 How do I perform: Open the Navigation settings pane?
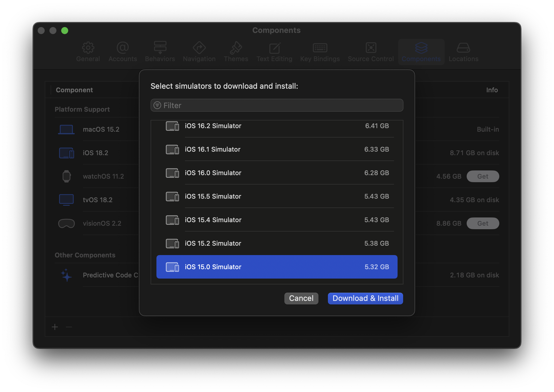[x=199, y=52]
